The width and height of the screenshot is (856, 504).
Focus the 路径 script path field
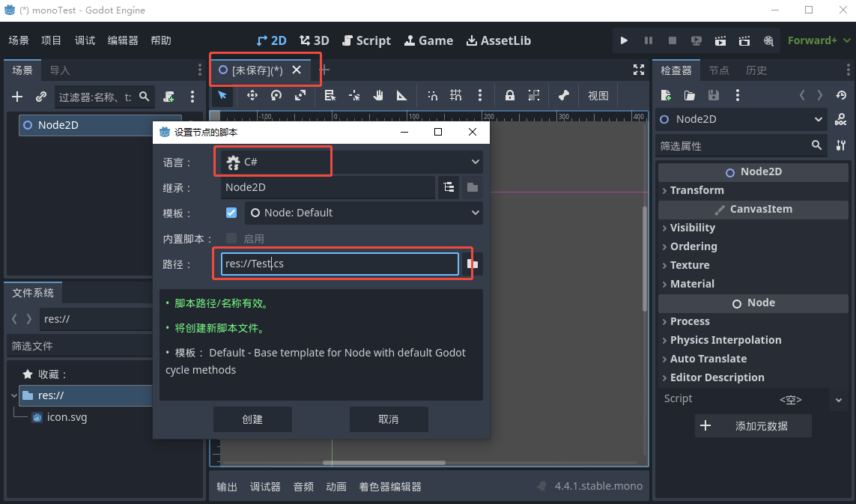pos(339,264)
